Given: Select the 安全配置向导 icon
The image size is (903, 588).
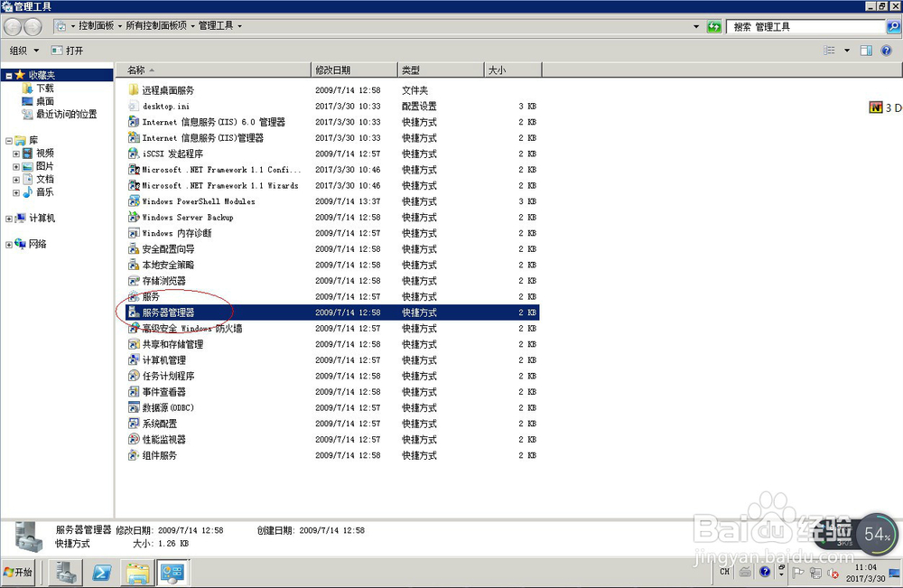Looking at the screenshot, I should (x=134, y=248).
